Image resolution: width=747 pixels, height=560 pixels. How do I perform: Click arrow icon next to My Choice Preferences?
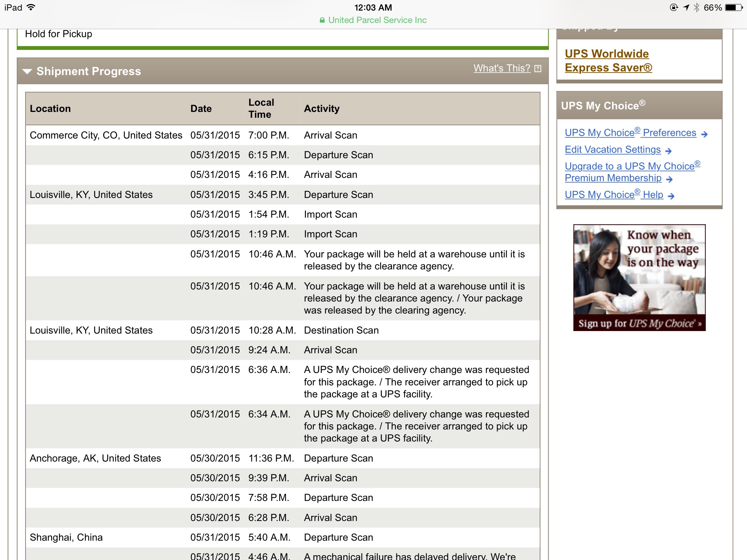tap(704, 135)
